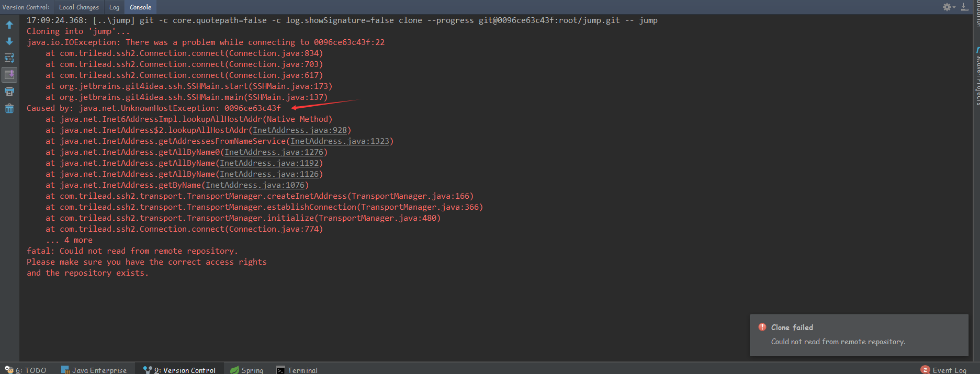Screen dimensions: 980x374
Task: Click the Clone failed notification balloon
Action: click(x=859, y=335)
